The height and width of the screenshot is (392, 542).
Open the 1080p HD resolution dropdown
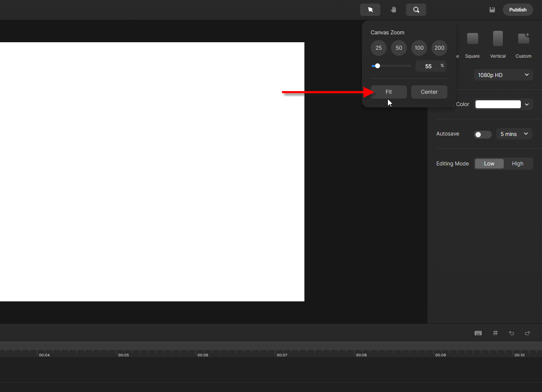click(503, 75)
